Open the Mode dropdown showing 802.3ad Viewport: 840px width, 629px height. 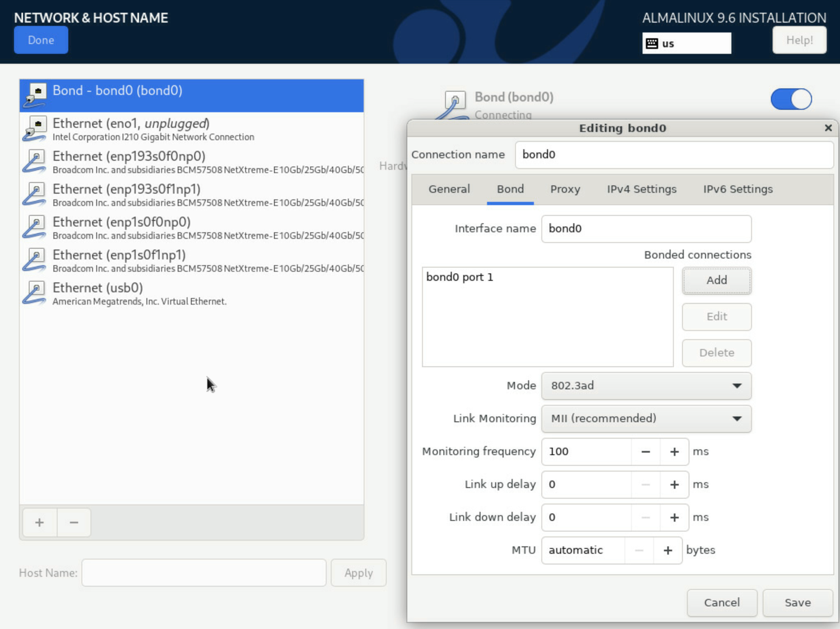click(646, 386)
